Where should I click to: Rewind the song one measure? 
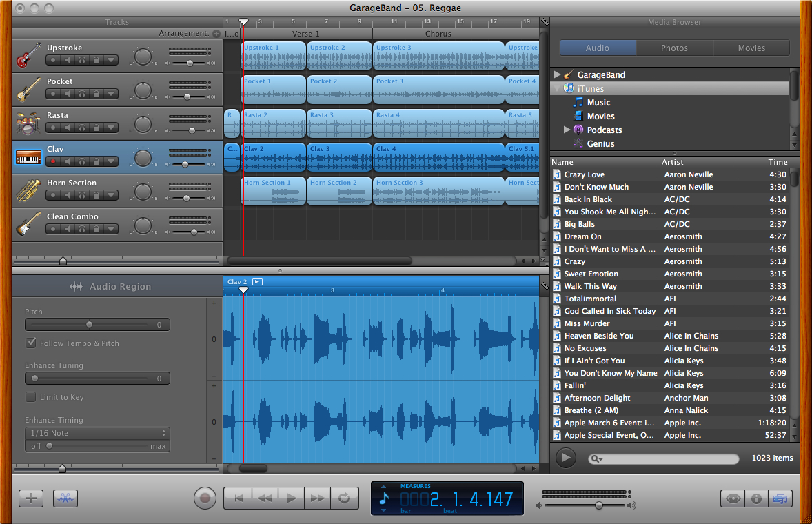265,498
